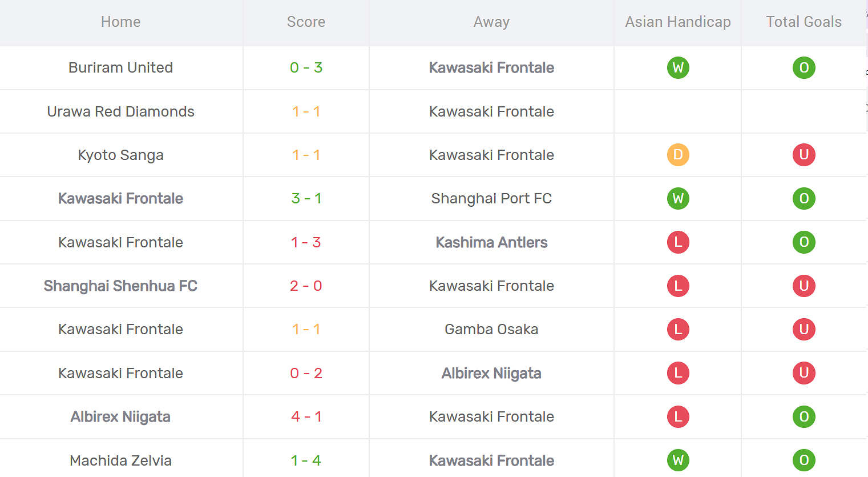Click the red U badge in Shanghai Shenhua row

pos(804,286)
